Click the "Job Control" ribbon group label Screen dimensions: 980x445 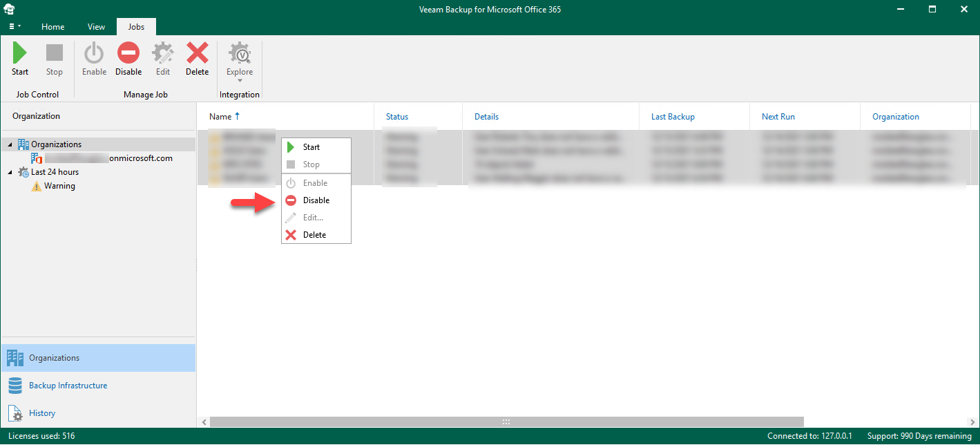pos(37,95)
